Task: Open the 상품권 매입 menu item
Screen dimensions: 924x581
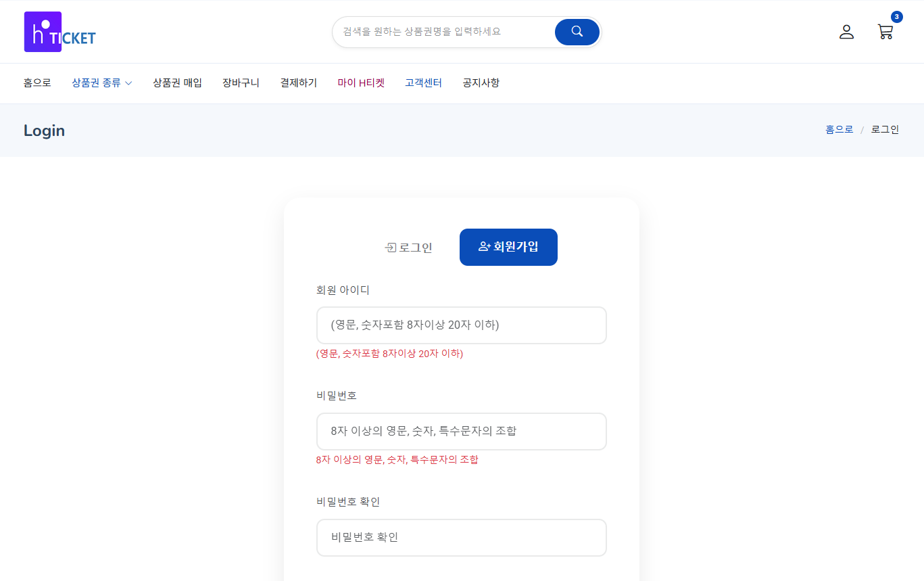Action: [x=177, y=83]
